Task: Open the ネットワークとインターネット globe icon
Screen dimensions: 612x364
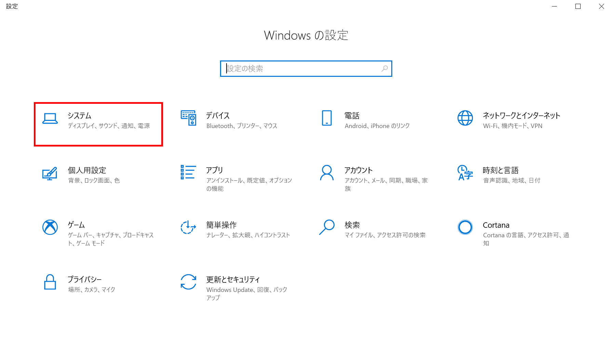Action: 465,118
